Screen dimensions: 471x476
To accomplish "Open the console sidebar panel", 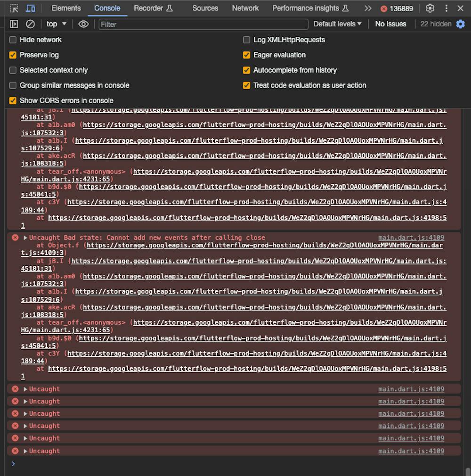I will (x=14, y=24).
